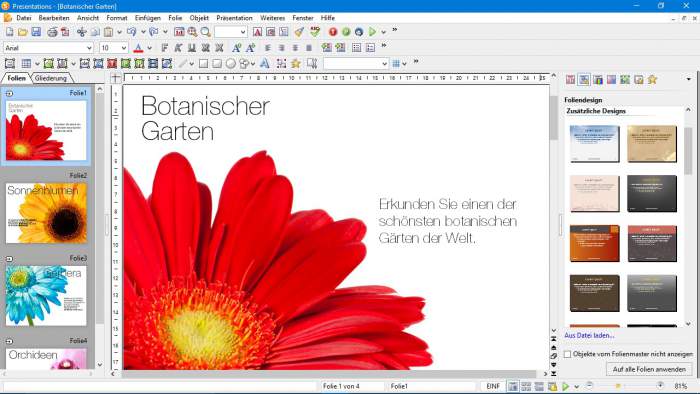Screen dimensions: 700x394
Task: Open the Präsentation menu
Action: coord(234,18)
